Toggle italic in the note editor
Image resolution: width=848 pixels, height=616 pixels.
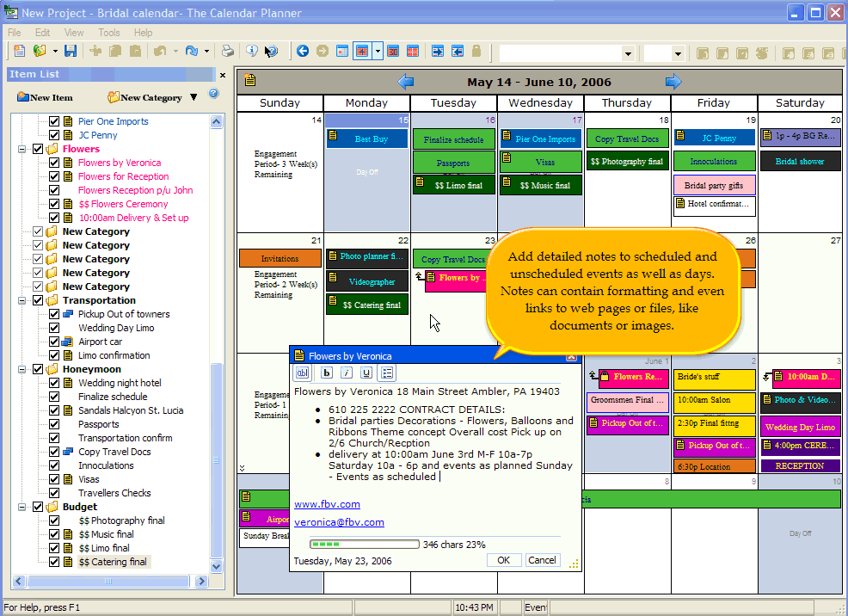click(347, 373)
